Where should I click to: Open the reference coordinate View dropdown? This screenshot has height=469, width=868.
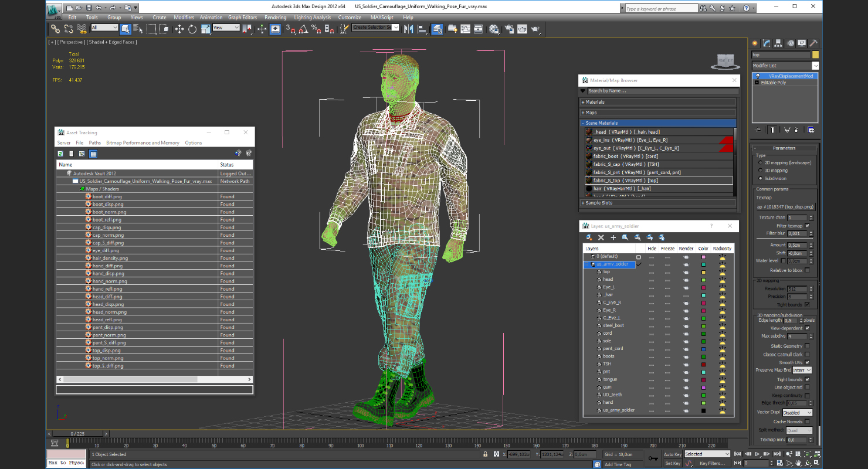[x=226, y=28]
